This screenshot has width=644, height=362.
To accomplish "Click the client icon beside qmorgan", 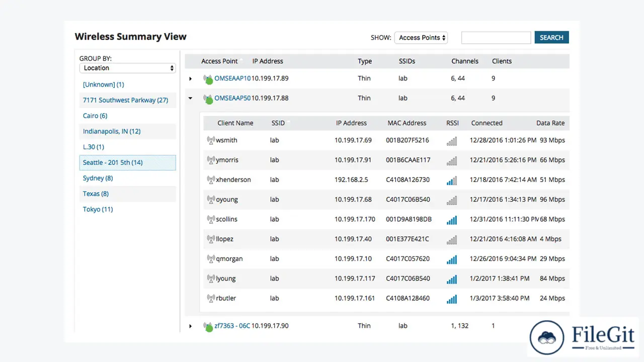I will [x=211, y=259].
